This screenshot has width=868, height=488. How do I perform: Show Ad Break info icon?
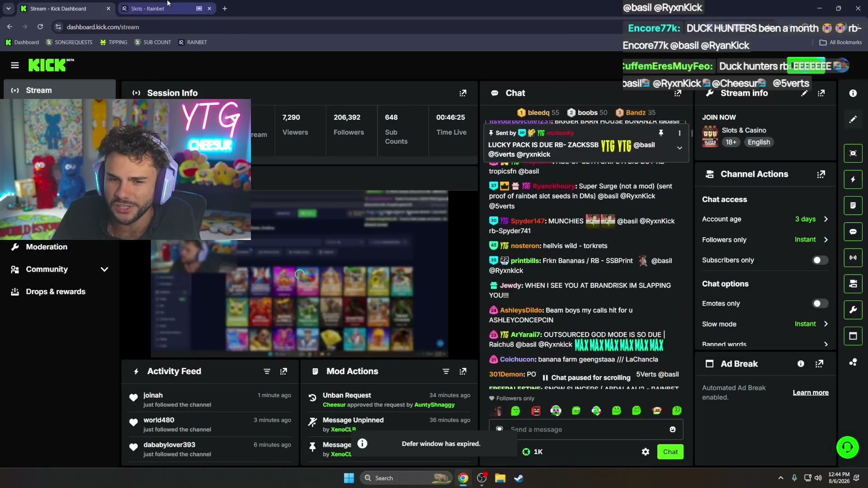(801, 364)
